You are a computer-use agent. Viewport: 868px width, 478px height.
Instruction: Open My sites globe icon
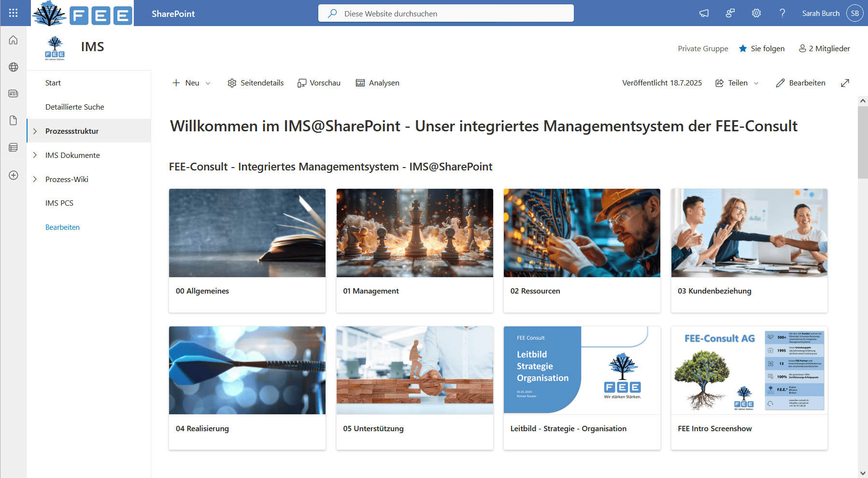pyautogui.click(x=13, y=67)
